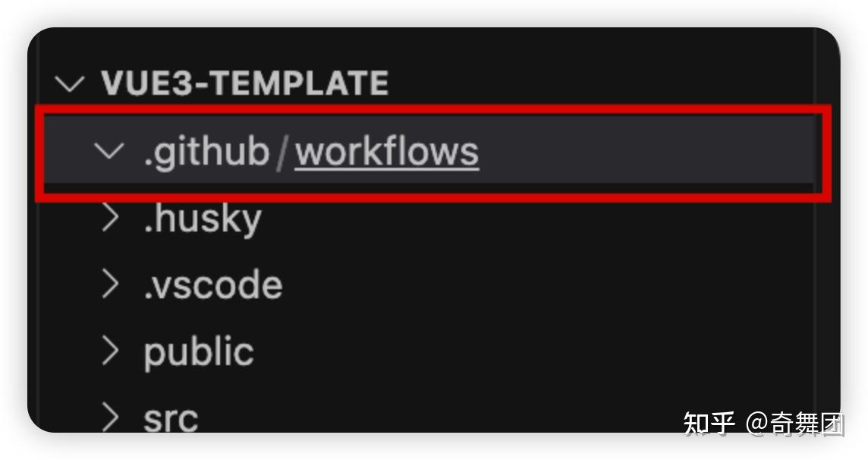Screen dimensions: 868x460
Task: Collapse the .github/workflows folder chevron
Action: pos(108,150)
